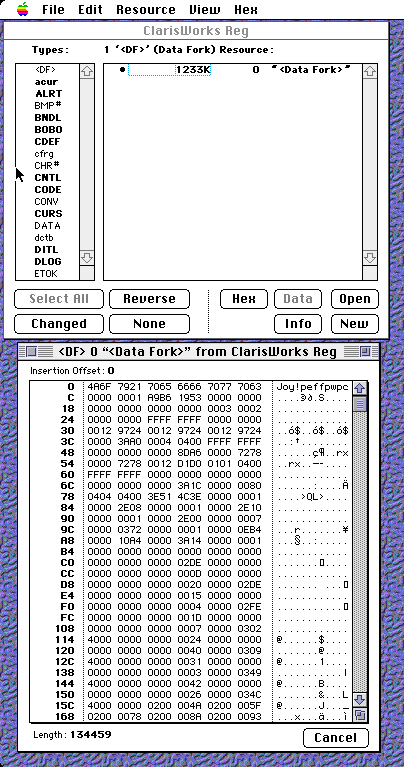This screenshot has height=767, width=404.
Task: Click the hex editor scroll-up arrow
Action: pos(359,388)
